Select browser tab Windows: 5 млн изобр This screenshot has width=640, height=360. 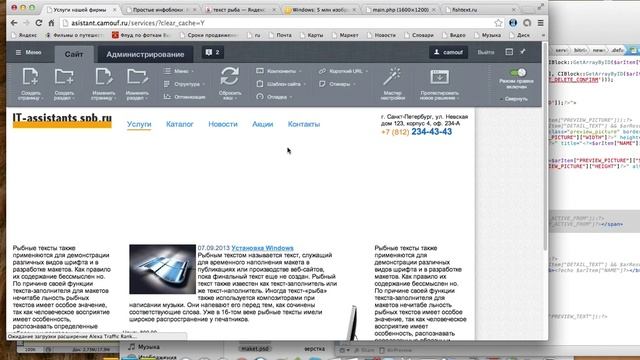[x=320, y=9]
